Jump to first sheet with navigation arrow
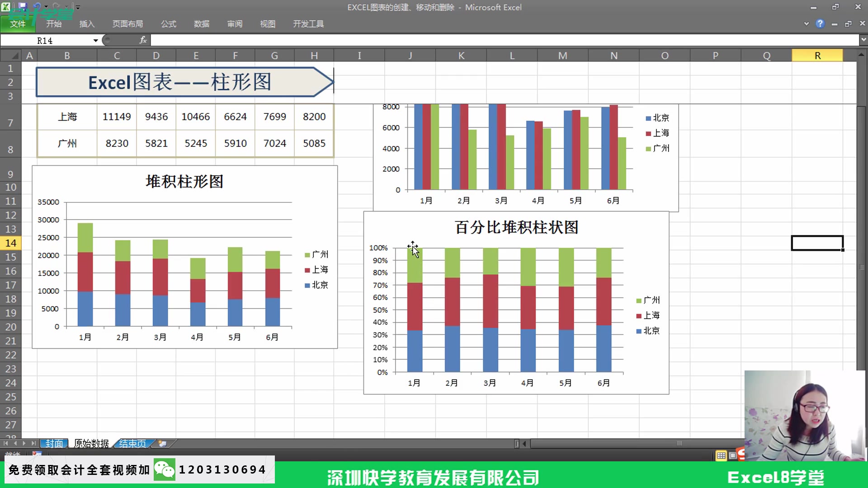The height and width of the screenshot is (488, 868). point(6,444)
